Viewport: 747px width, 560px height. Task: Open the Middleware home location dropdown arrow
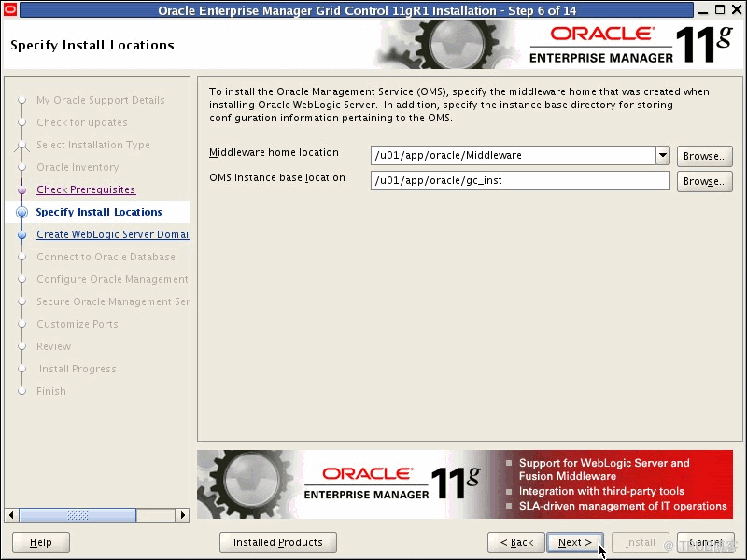[x=663, y=155]
